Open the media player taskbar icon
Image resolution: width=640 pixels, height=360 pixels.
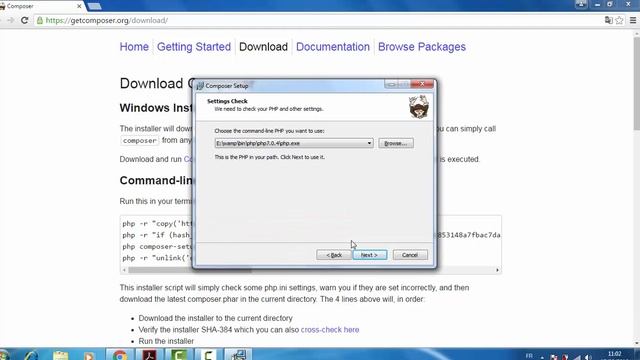(89, 355)
